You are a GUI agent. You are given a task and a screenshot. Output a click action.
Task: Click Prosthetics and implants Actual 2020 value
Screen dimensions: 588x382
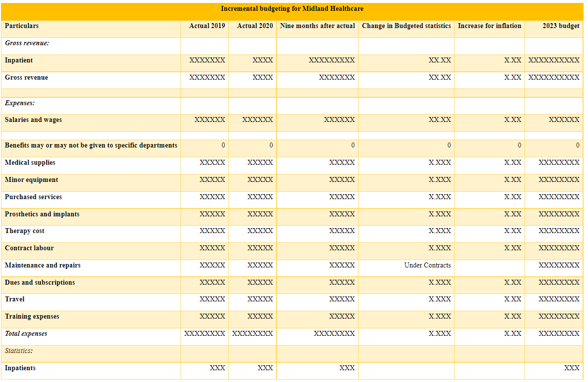(x=260, y=214)
